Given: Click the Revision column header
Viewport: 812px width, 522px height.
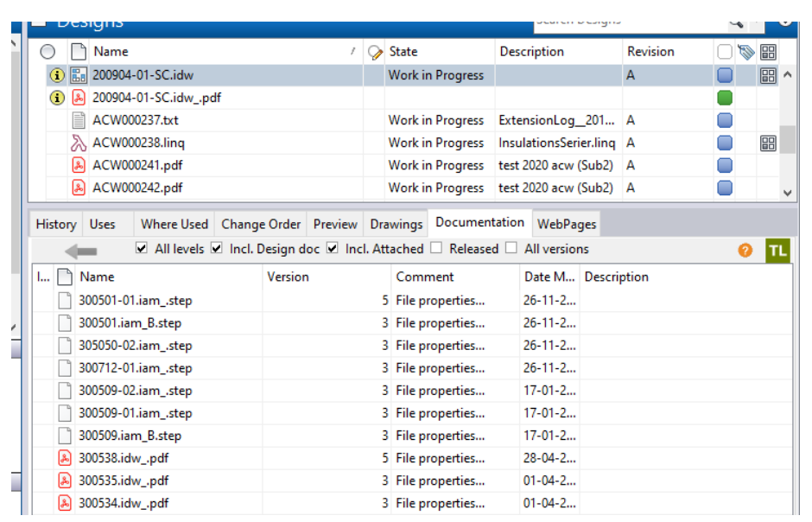Looking at the screenshot, I should [x=650, y=52].
